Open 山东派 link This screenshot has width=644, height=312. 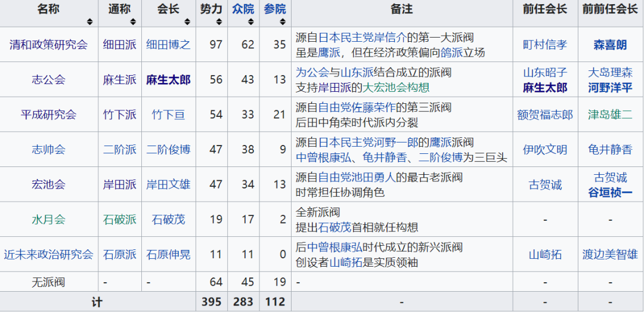pyautogui.click(x=357, y=73)
